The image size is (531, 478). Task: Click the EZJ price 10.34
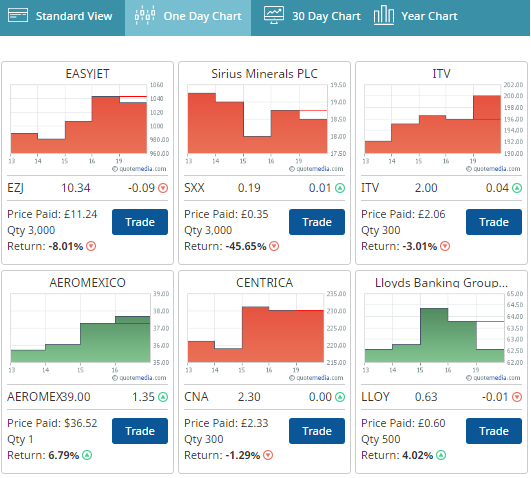coord(76,188)
